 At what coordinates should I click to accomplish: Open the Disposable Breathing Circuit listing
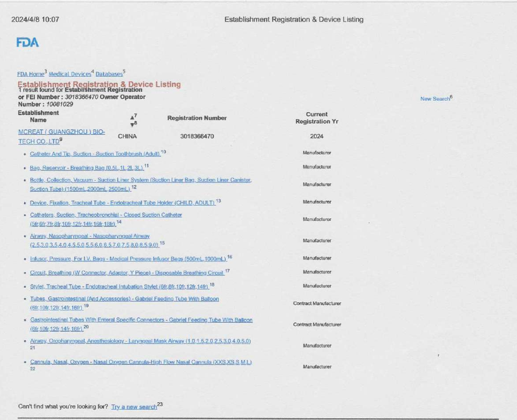127,273
